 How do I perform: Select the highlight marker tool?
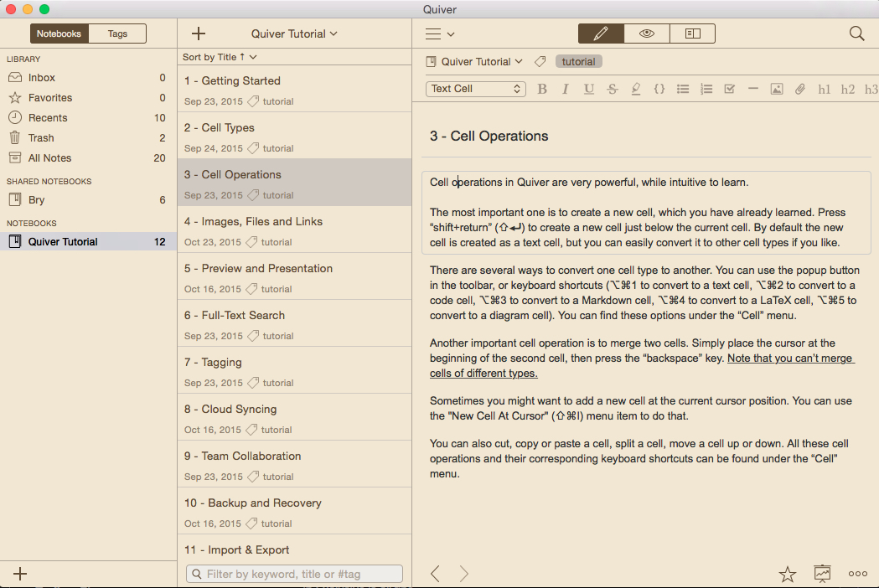coord(636,89)
